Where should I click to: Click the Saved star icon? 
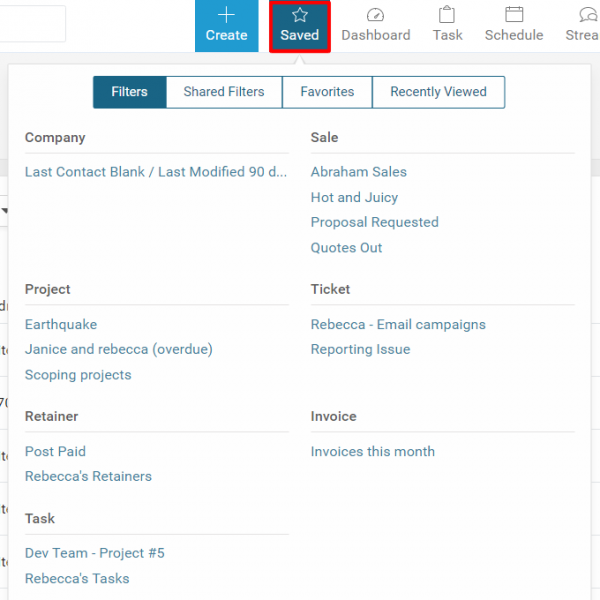(299, 15)
